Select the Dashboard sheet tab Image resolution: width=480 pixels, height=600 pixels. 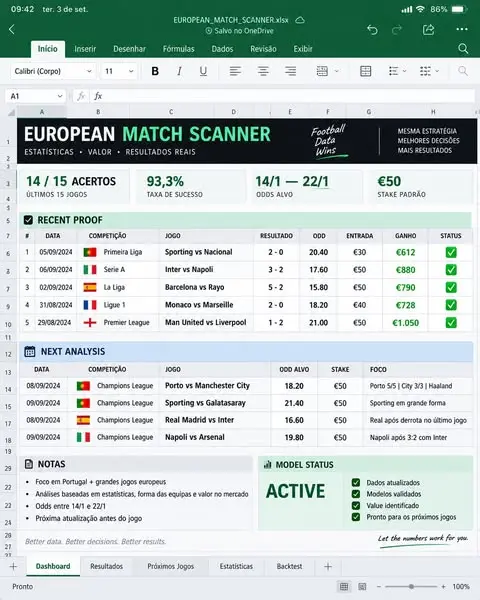tap(53, 566)
